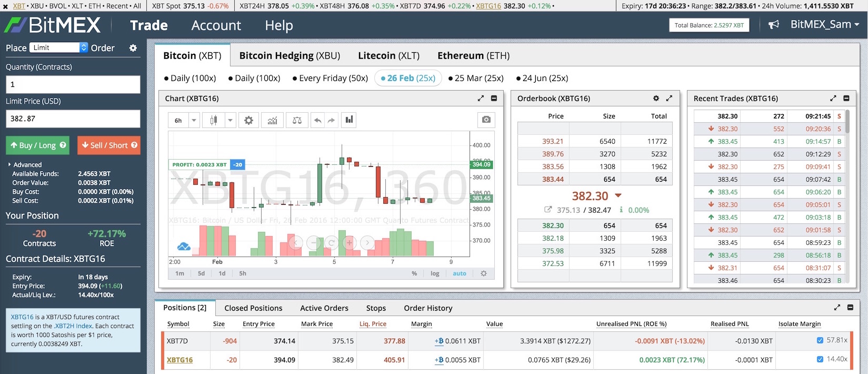This screenshot has width=868, height=374.
Task: Click the compare scales balance icon
Action: [297, 121]
